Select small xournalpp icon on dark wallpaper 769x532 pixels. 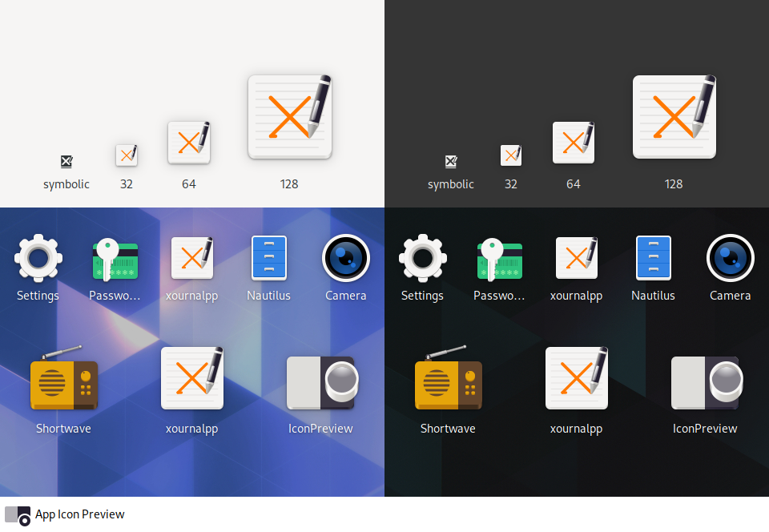[x=577, y=258]
